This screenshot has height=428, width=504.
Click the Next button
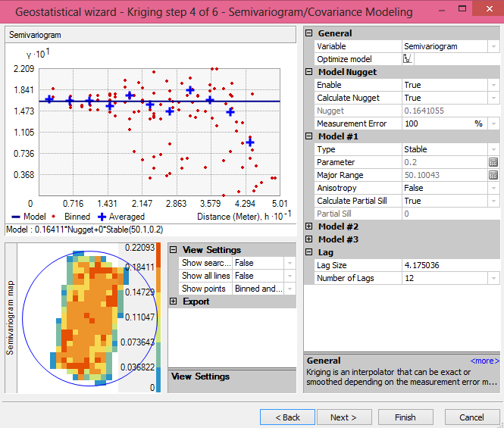point(343,417)
